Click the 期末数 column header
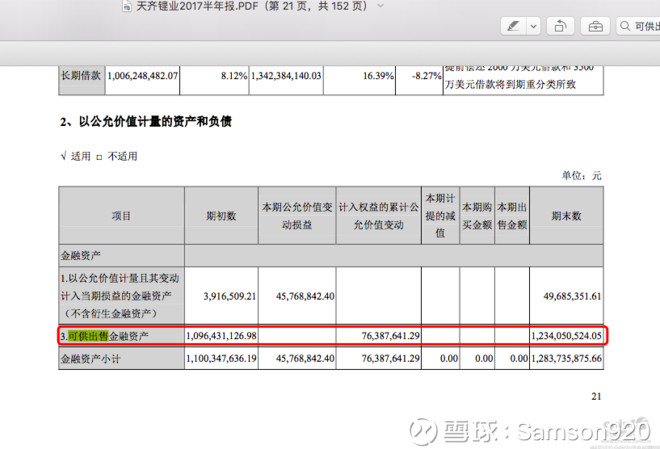 click(x=566, y=216)
